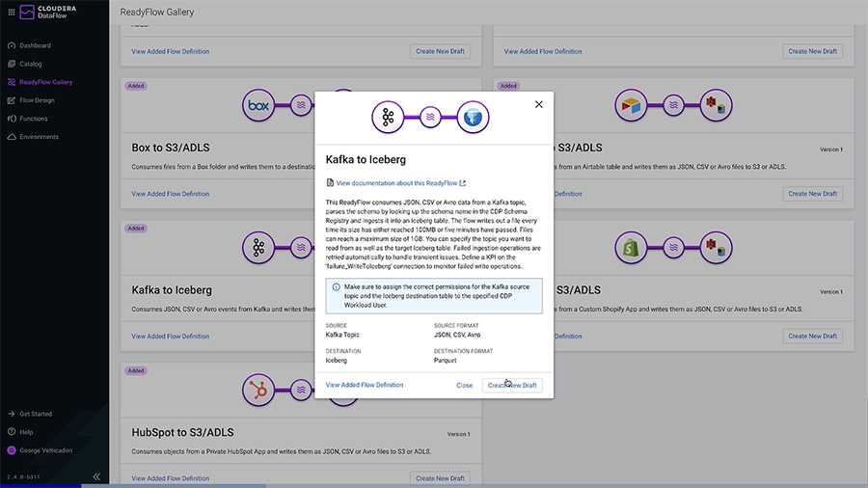Click the Iceberg destination icon in dialog
868x488 pixels.
click(474, 118)
